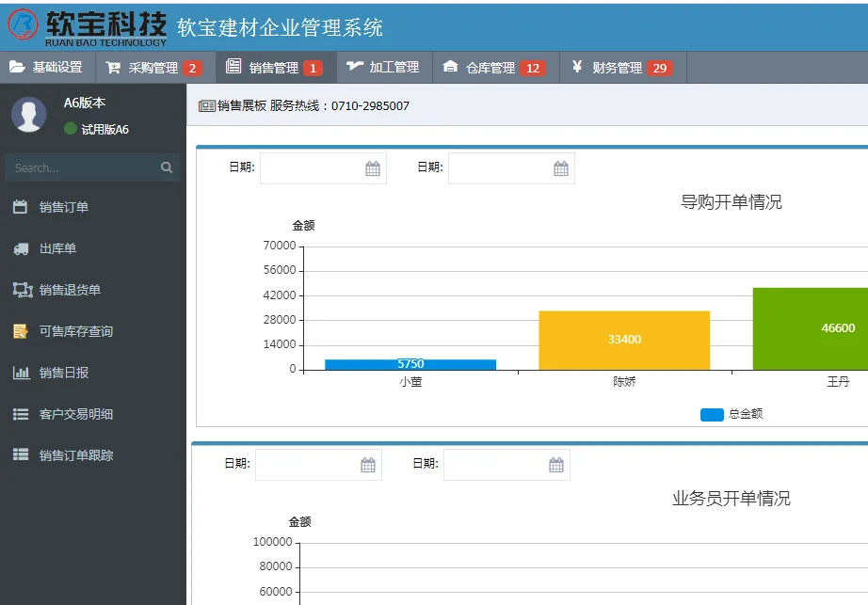
Task: Click the 销售日报 bar chart icon
Action: click(x=22, y=373)
